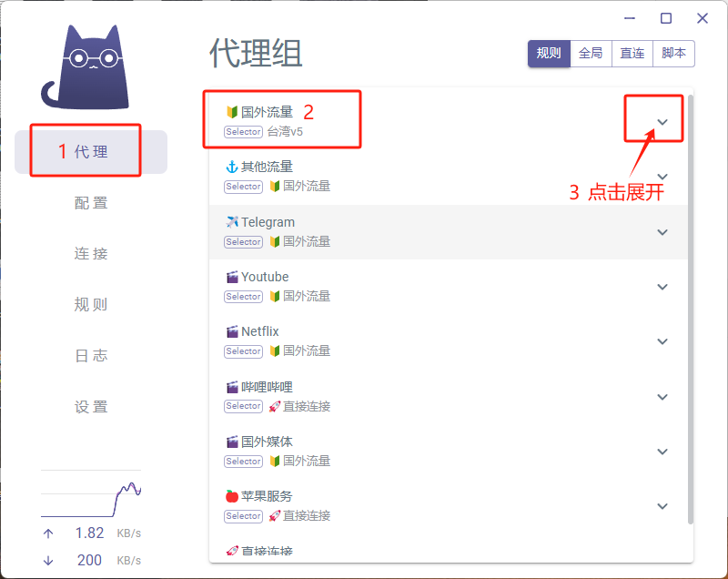Switch proxy mode to 直连
Viewport: 728px width, 579px height.
[632, 54]
